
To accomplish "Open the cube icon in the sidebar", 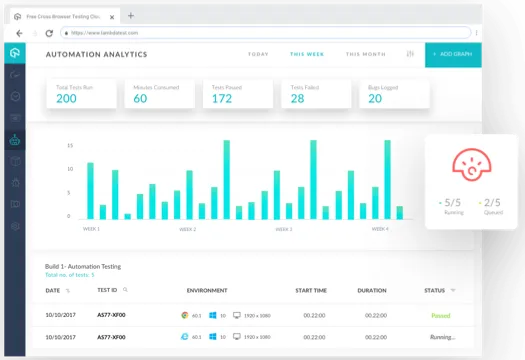I will click(15, 161).
